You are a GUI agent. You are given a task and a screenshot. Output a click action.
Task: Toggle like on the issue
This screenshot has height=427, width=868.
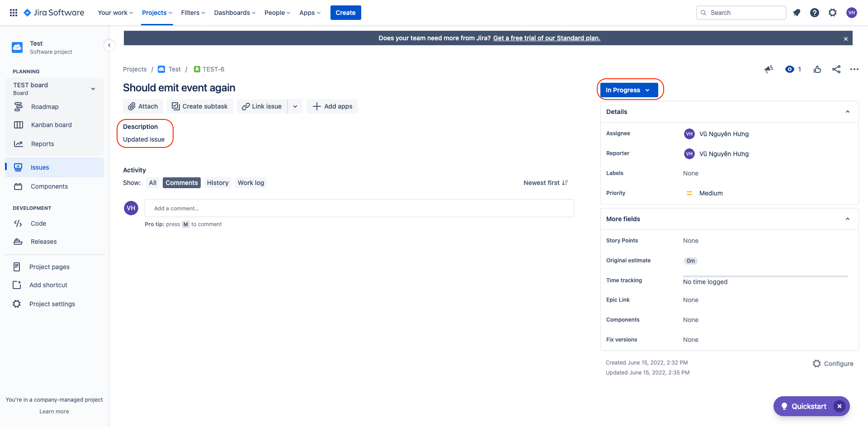[817, 69]
